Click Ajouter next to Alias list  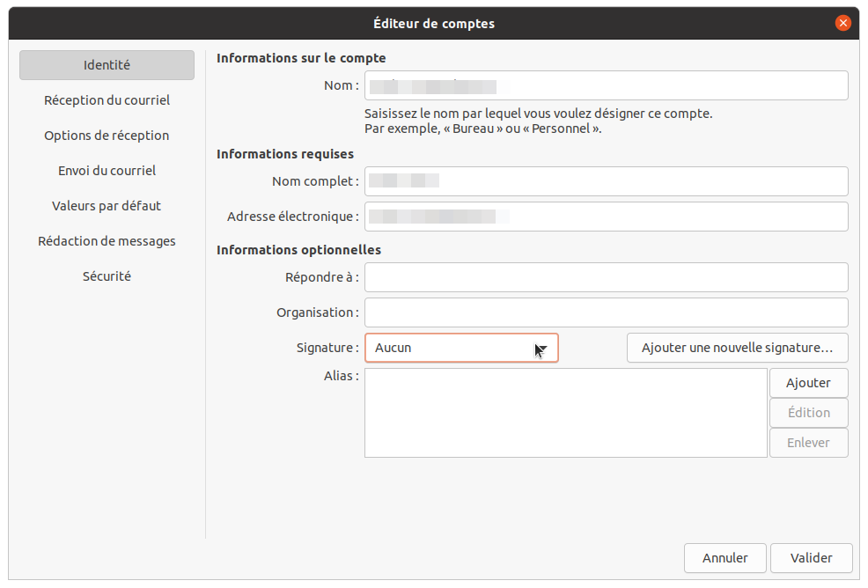[x=808, y=383]
